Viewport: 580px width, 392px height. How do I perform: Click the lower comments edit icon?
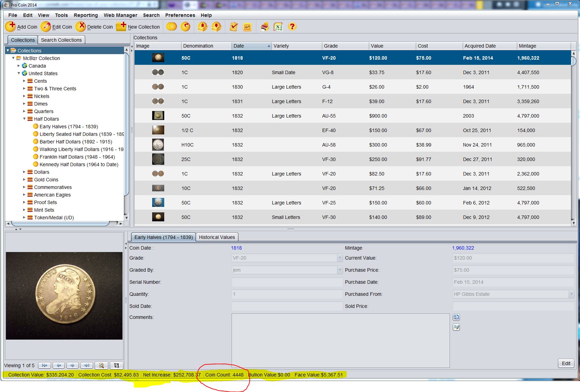(456, 327)
